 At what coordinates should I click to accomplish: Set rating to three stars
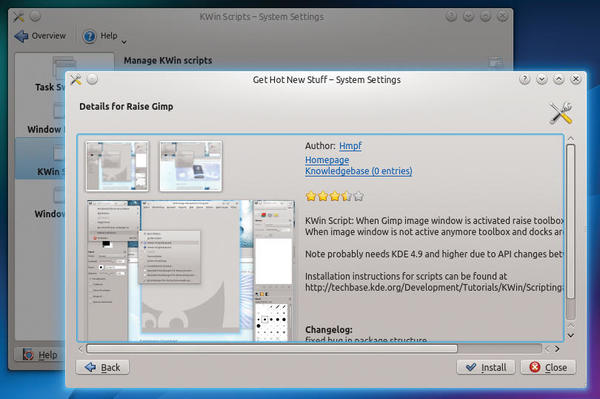(x=335, y=196)
